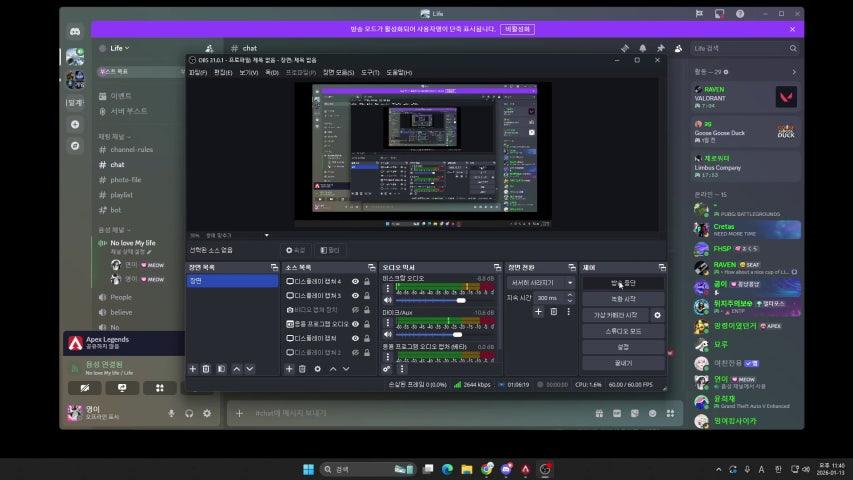Toggle eye icon for 응용 프로그램 오디오 source
The height and width of the screenshot is (480, 853).
point(356,324)
